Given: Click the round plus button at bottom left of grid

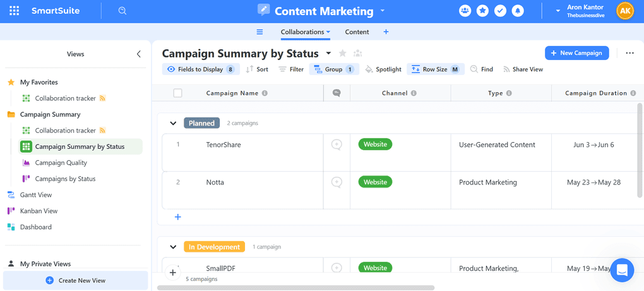Looking at the screenshot, I should 173,273.
